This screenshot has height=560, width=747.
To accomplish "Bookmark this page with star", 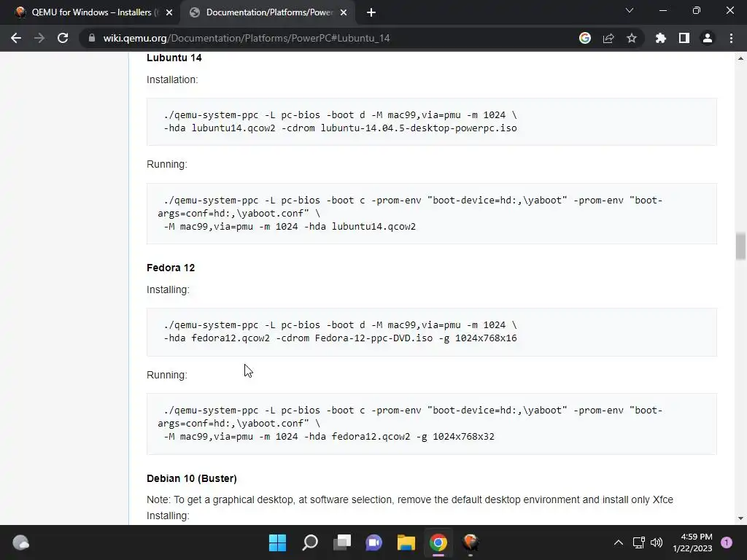I will point(632,38).
